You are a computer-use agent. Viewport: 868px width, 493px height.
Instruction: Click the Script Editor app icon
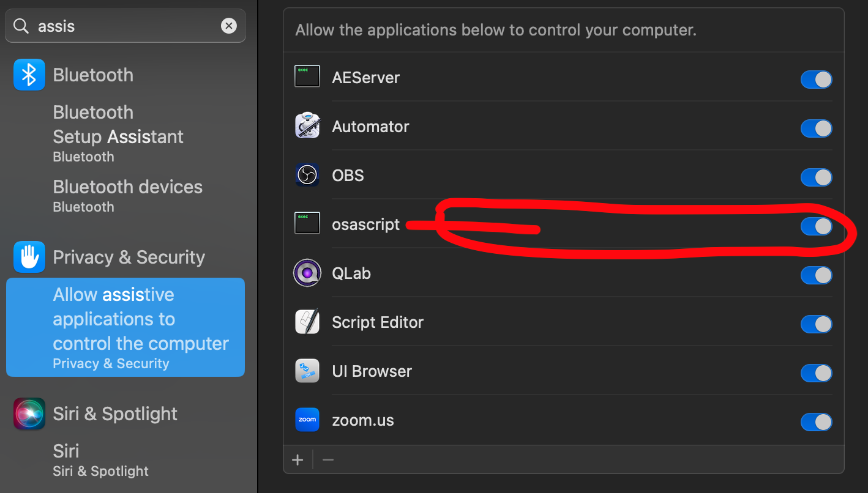click(x=307, y=322)
